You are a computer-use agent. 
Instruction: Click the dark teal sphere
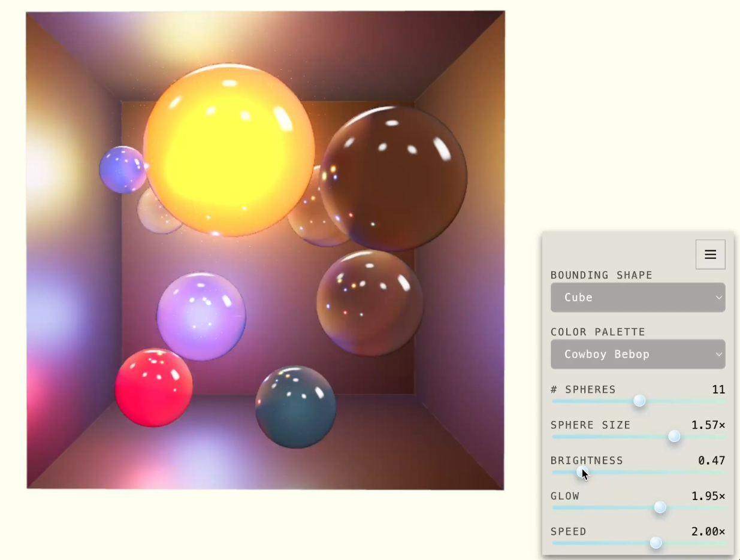pos(295,407)
